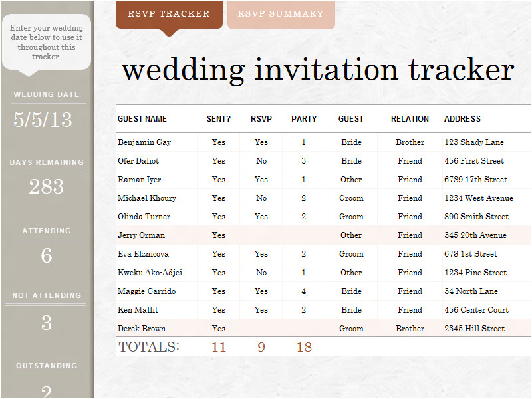Open the RSVP Summary tab
The image size is (532, 399).
pos(281,14)
